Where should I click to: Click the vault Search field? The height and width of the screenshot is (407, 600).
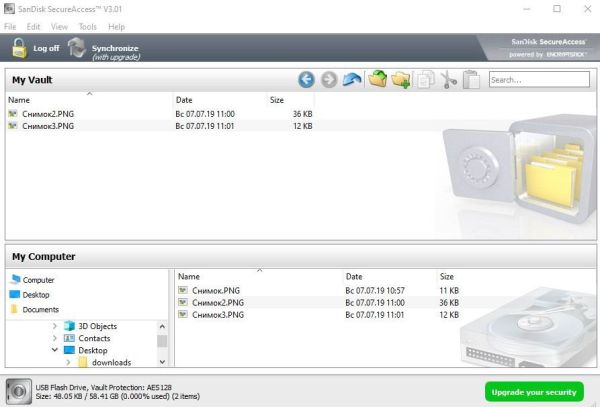[531, 79]
